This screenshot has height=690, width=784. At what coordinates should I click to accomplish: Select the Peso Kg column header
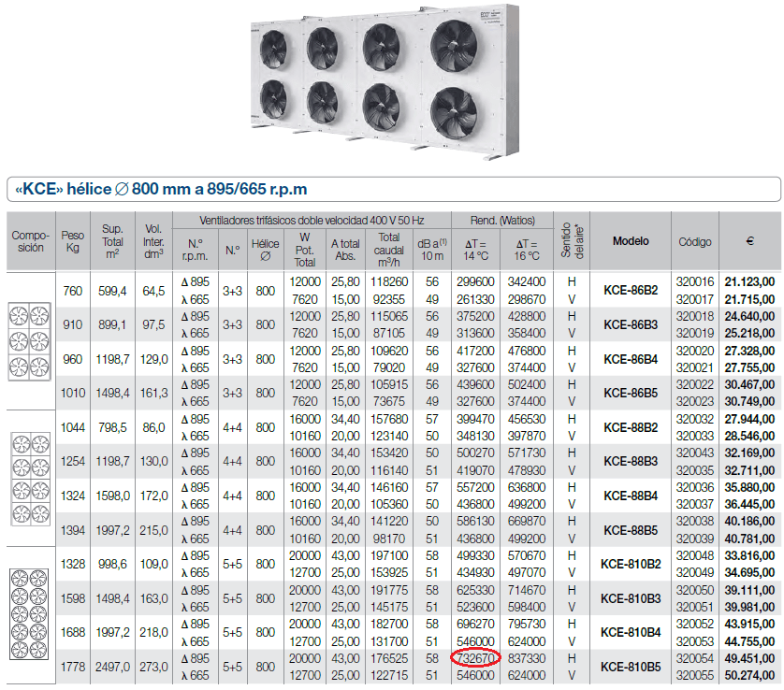pos(71,242)
